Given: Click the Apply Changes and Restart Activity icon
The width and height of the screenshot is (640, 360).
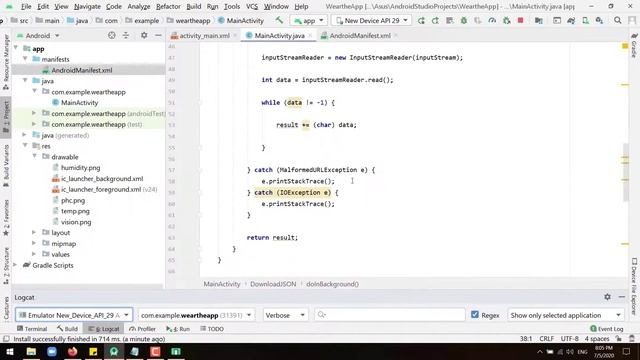Looking at the screenshot, I should [x=435, y=20].
